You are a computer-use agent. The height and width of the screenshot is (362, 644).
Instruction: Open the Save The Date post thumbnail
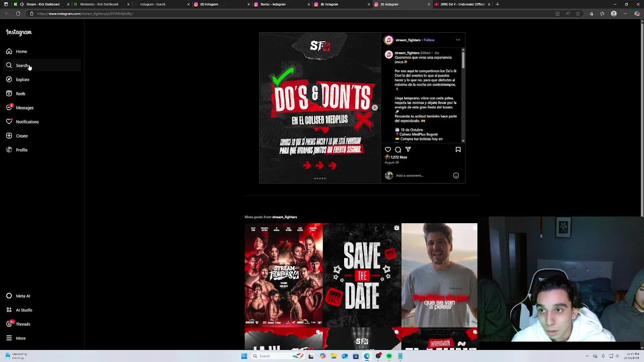(x=362, y=275)
